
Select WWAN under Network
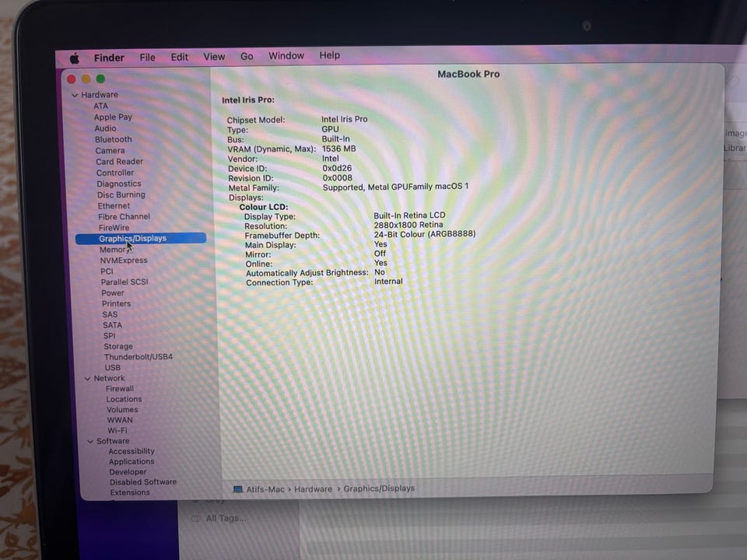120,420
